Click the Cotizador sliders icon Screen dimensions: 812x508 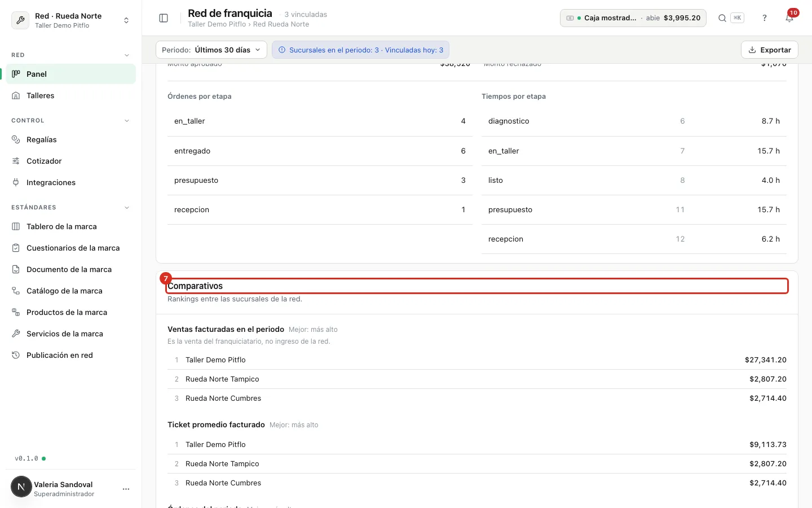(x=16, y=161)
